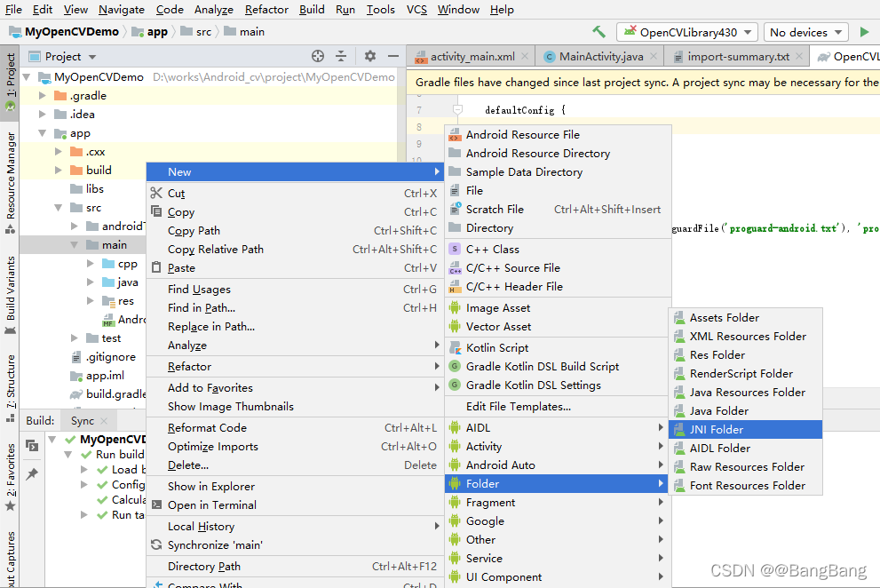
Task: Open the OpenCVLibrary430 run configuration dropdown
Action: (687, 32)
